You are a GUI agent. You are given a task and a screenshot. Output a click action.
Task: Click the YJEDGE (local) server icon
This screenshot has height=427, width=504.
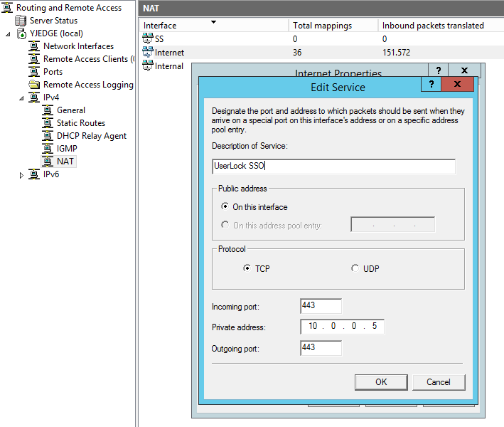point(21,33)
